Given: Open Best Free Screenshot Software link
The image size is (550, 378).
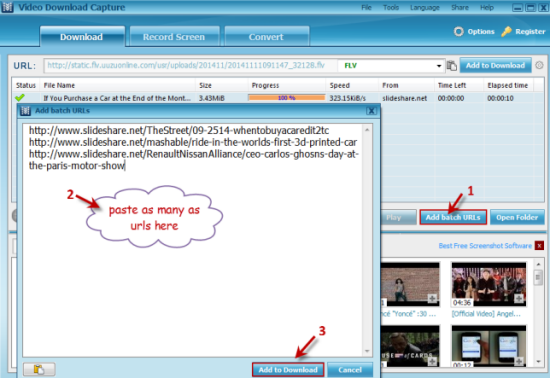Looking at the screenshot, I should 485,245.
